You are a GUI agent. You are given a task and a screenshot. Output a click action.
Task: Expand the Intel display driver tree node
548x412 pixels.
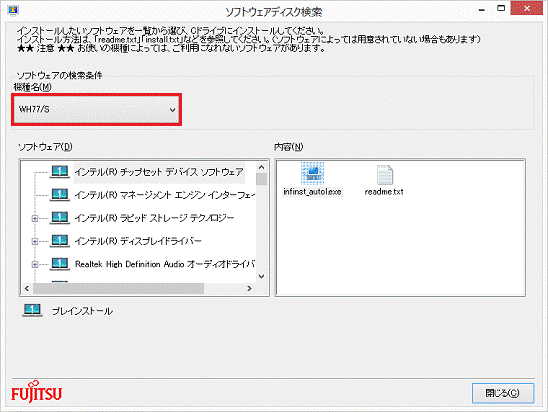35,241
